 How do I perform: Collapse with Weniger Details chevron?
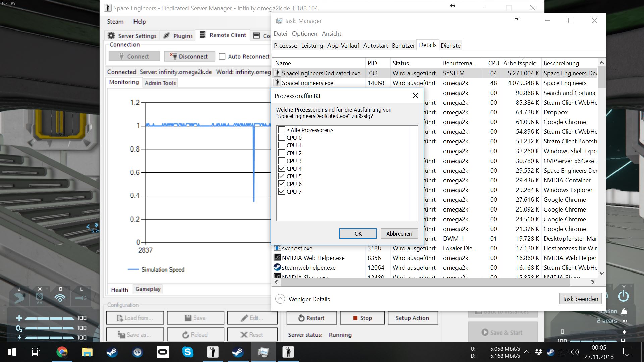click(280, 299)
